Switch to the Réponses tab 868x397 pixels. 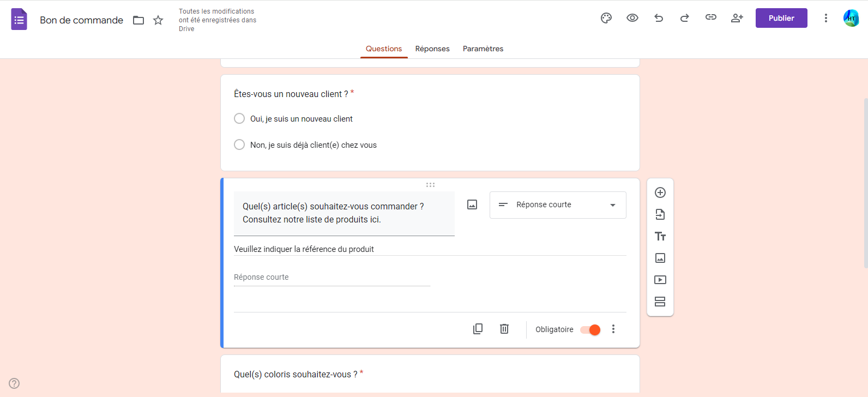pyautogui.click(x=432, y=49)
